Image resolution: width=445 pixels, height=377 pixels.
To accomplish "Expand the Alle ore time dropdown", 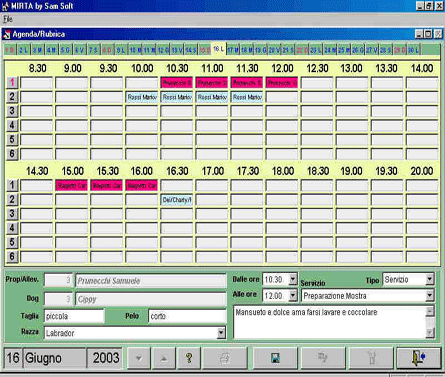I will click(293, 295).
